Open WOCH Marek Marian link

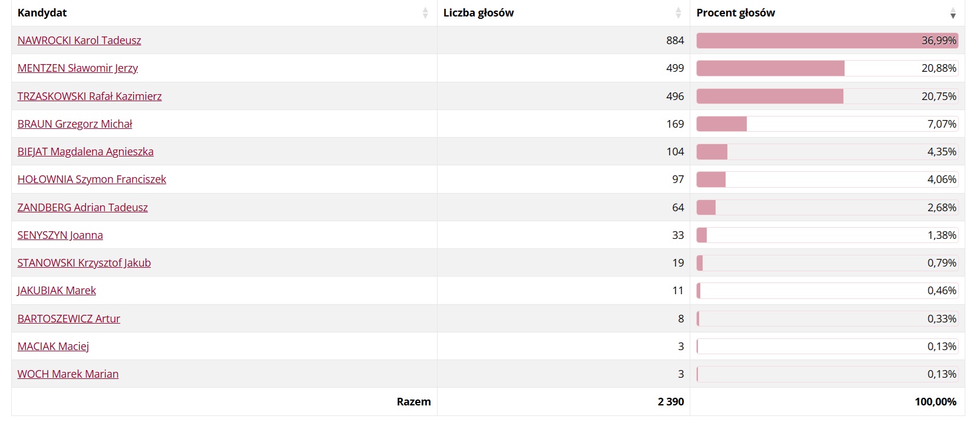68,374
